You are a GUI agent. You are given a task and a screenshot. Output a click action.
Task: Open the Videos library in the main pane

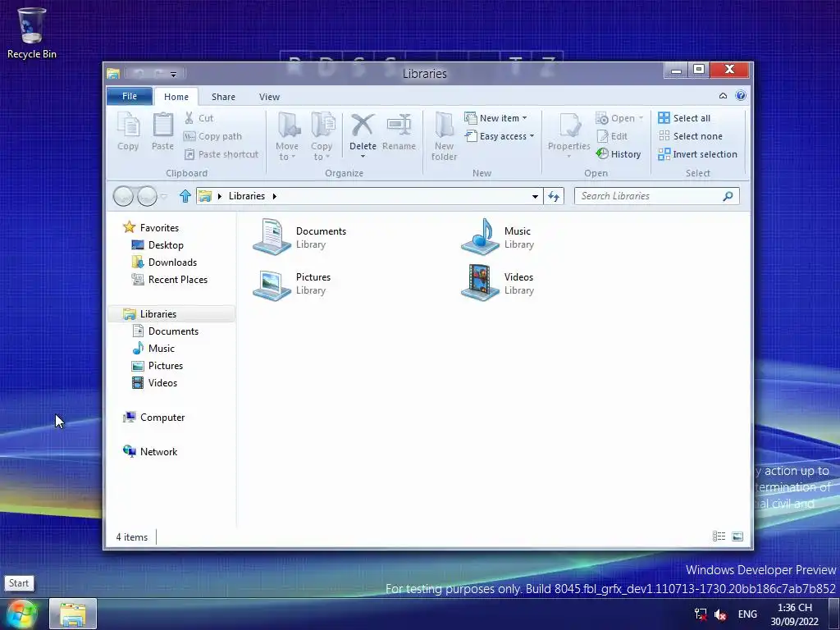click(497, 283)
